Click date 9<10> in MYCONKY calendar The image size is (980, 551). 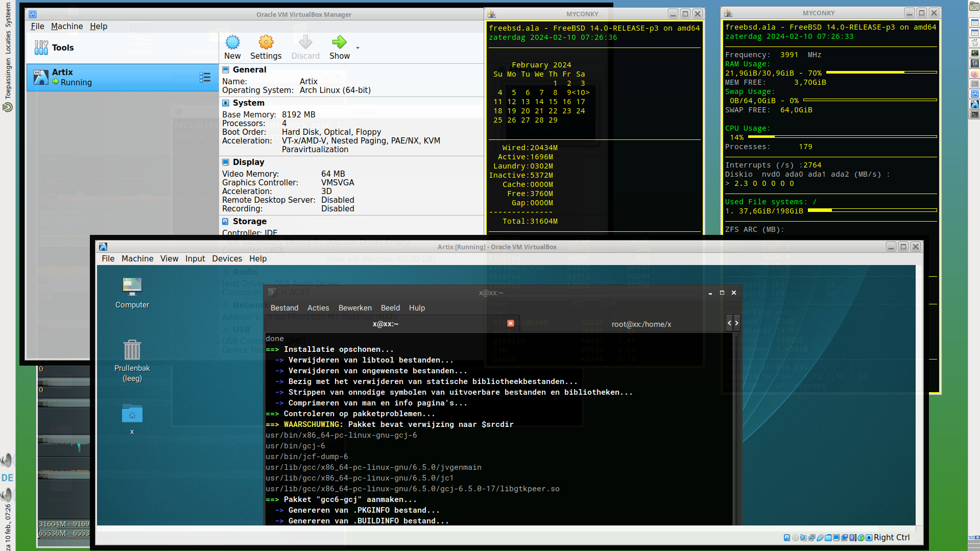click(x=578, y=92)
